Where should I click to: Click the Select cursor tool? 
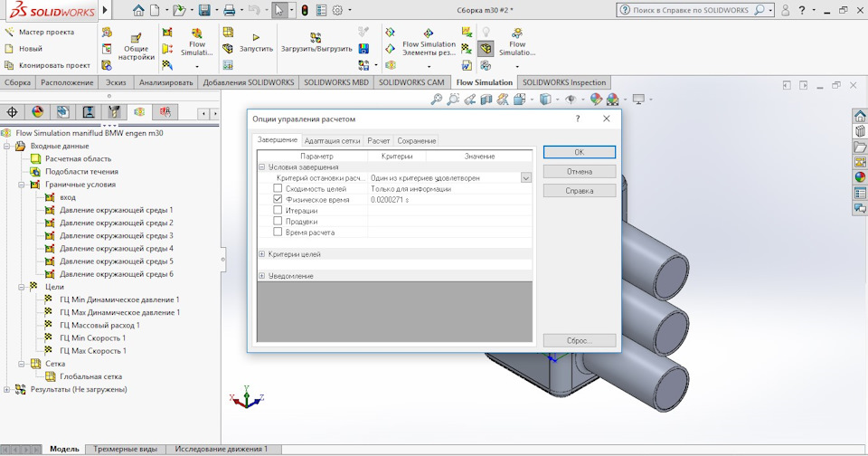coord(279,10)
